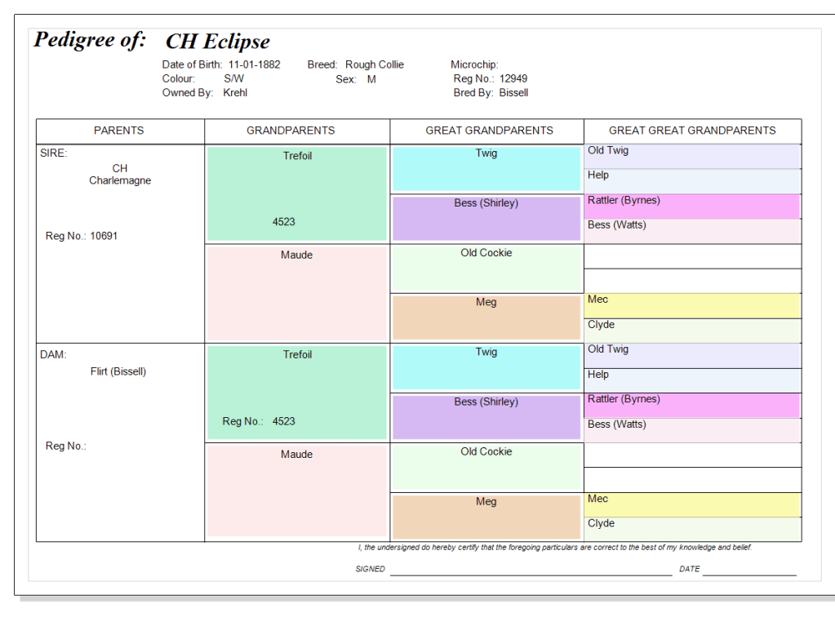Click the green Trefoil cell in sire's section
This screenshot has width=835, height=644.
tap(297, 193)
